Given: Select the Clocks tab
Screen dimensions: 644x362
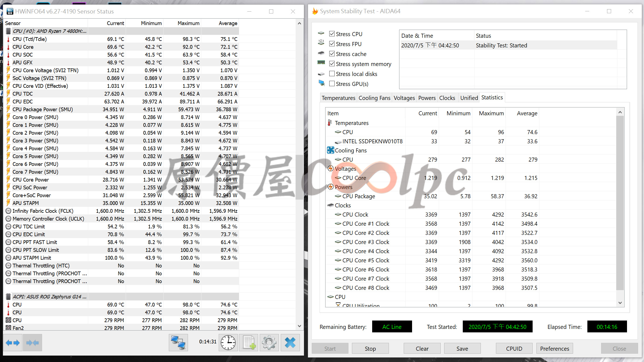Looking at the screenshot, I should click(447, 98).
